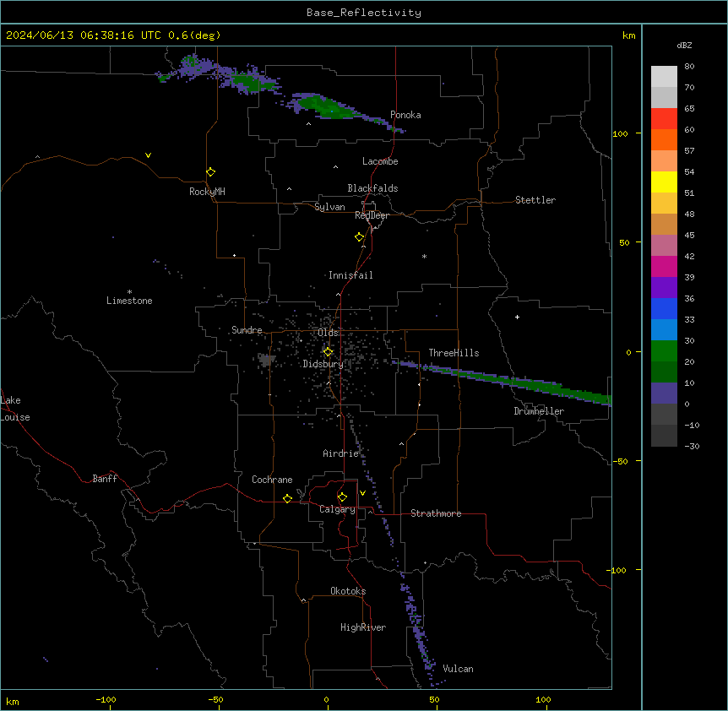Click the Blackfalds label
Viewport: 728px width, 711px height.
372,188
